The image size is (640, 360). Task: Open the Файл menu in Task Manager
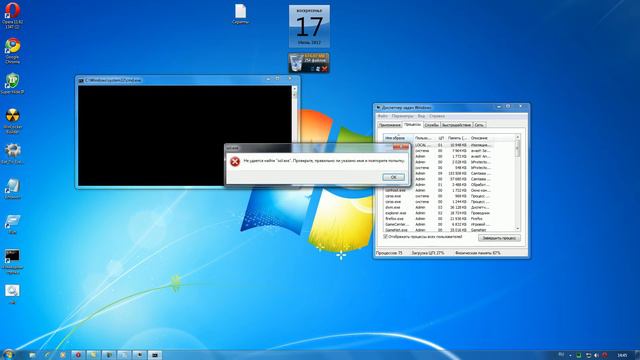pyautogui.click(x=382, y=116)
